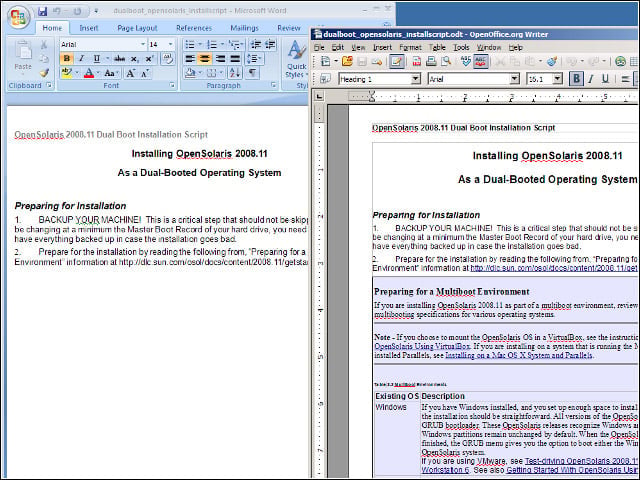Follow the dlc.sun.com link in Writer document

(x=554, y=268)
